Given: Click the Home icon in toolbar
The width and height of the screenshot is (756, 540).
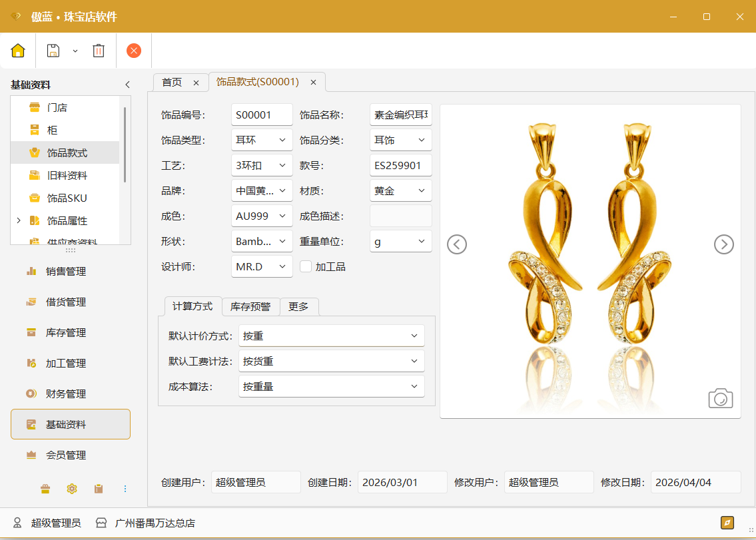Looking at the screenshot, I should 18,51.
